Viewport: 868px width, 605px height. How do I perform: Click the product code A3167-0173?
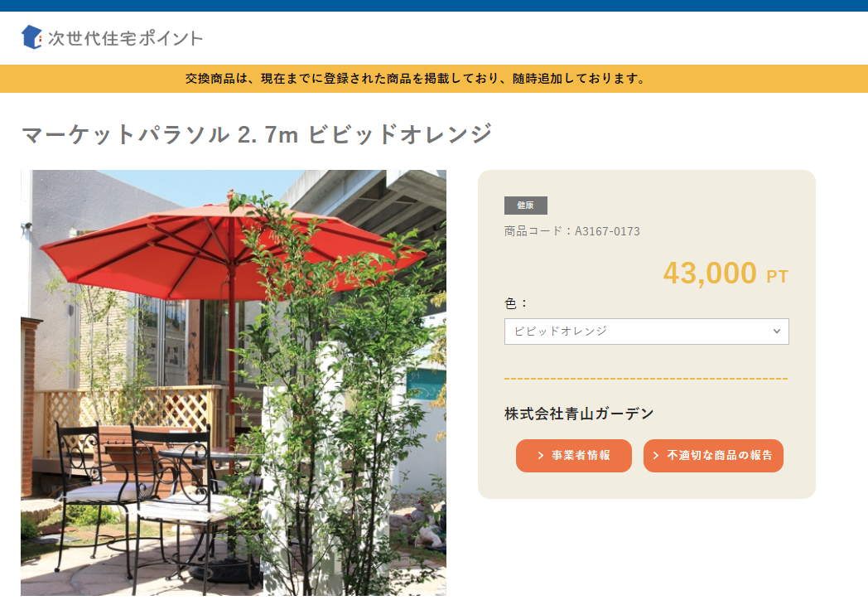click(607, 231)
